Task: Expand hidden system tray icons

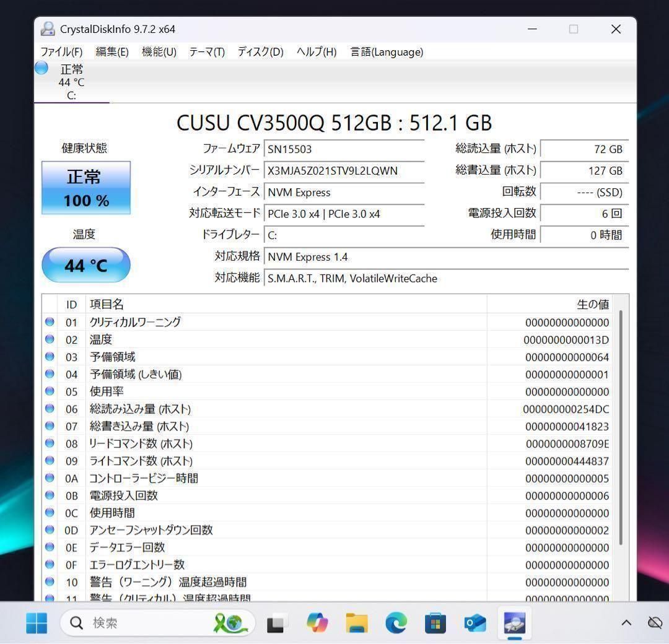Action: pos(626,623)
